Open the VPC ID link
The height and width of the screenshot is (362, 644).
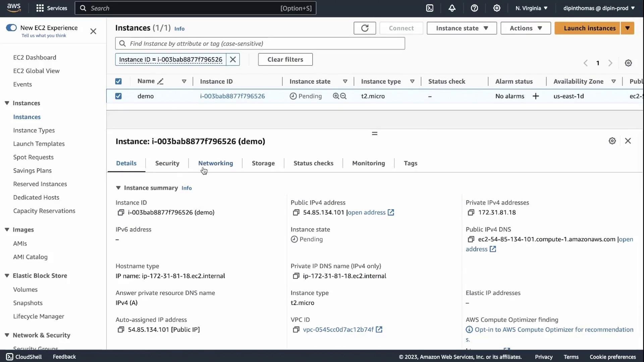coord(338,329)
